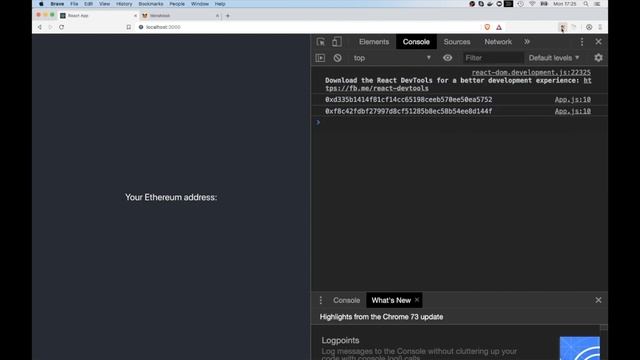Click the MetaMask extension icon in toolbar
Image resolution: width=640 pixels, height=360 pixels.
[x=563, y=27]
